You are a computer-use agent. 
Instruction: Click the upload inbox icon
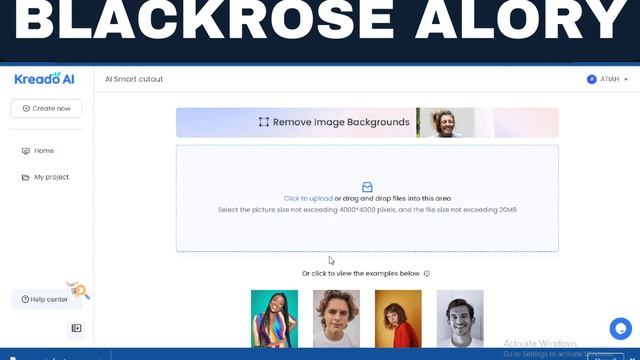tap(367, 187)
